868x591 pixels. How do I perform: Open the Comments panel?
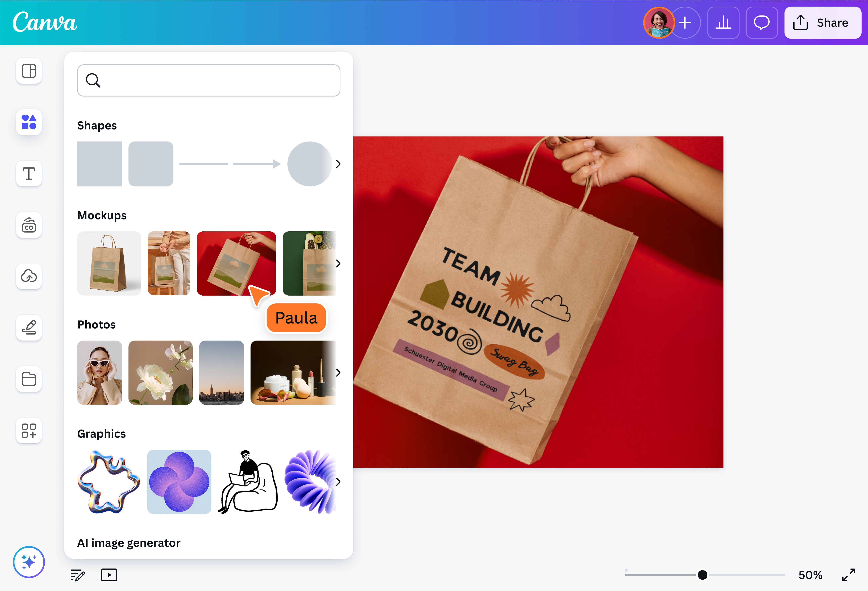click(x=762, y=22)
